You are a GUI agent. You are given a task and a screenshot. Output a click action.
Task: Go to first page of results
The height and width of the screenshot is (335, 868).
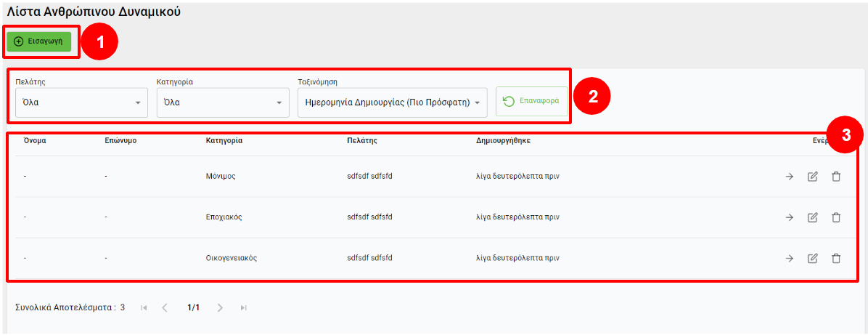[144, 308]
